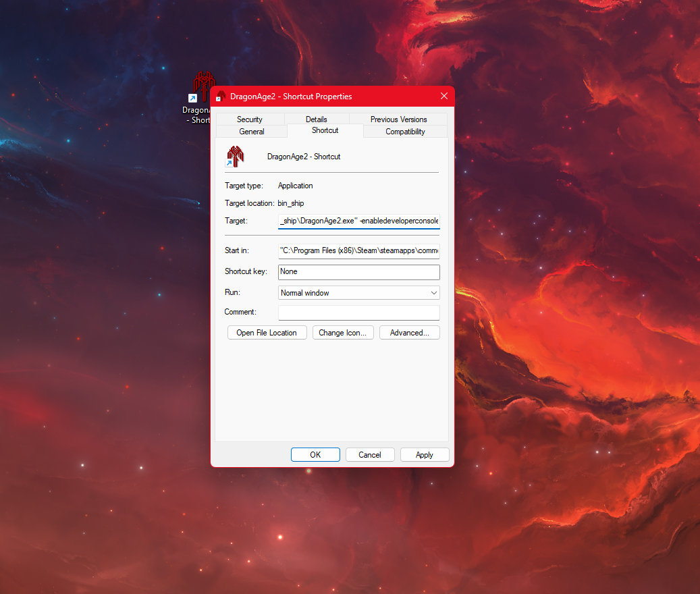Click into the Target field

[359, 221]
